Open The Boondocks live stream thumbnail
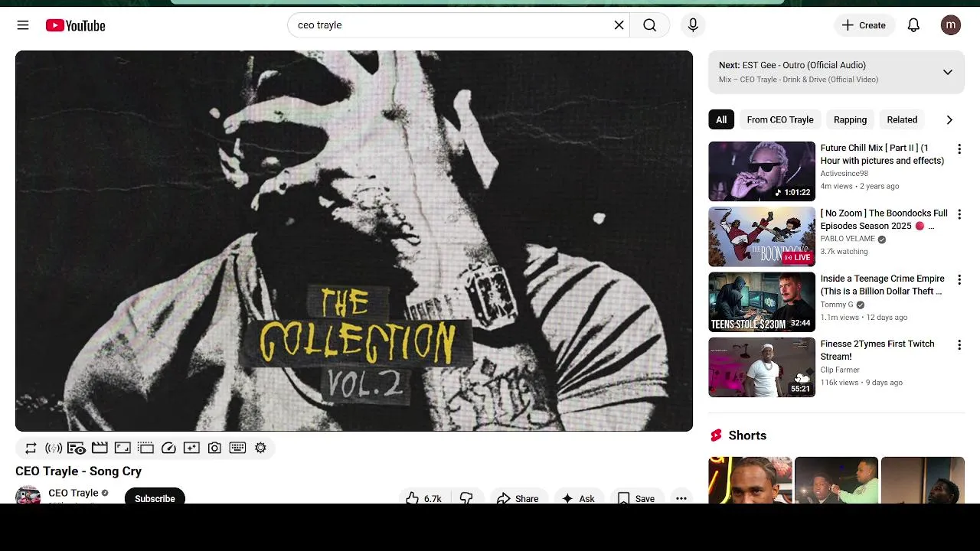 pyautogui.click(x=762, y=236)
